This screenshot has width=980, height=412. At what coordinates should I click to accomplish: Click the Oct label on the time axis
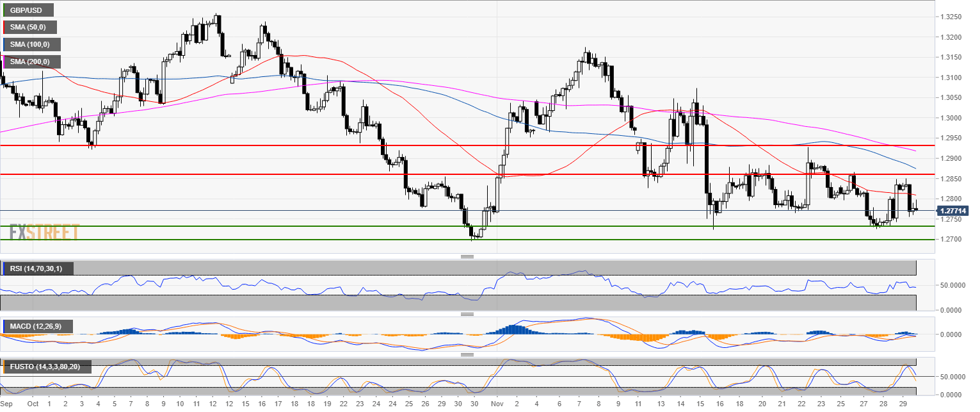(x=33, y=404)
